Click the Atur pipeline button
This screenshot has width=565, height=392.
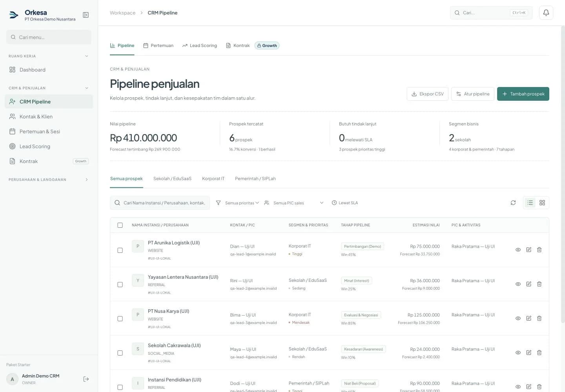pos(473,94)
